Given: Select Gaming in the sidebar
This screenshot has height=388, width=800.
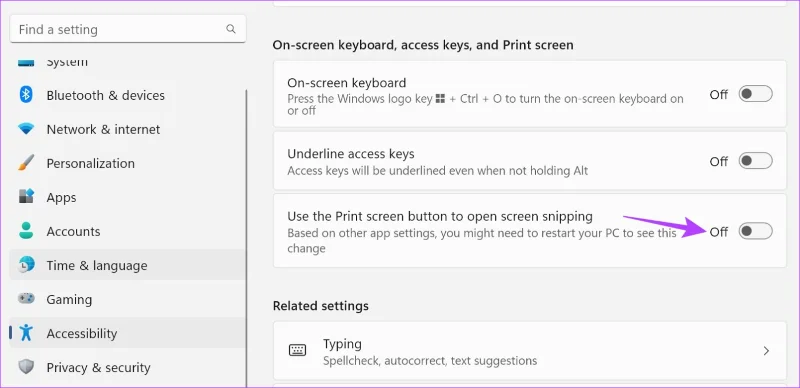Looking at the screenshot, I should click(128, 299).
